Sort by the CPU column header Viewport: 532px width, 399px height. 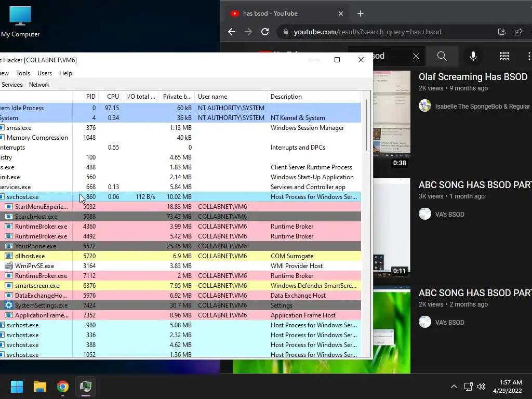[x=111, y=97]
